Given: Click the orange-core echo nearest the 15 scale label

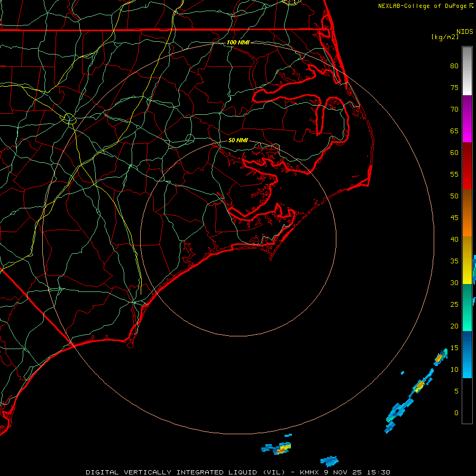Looking at the screenshot, I should 441,356.
